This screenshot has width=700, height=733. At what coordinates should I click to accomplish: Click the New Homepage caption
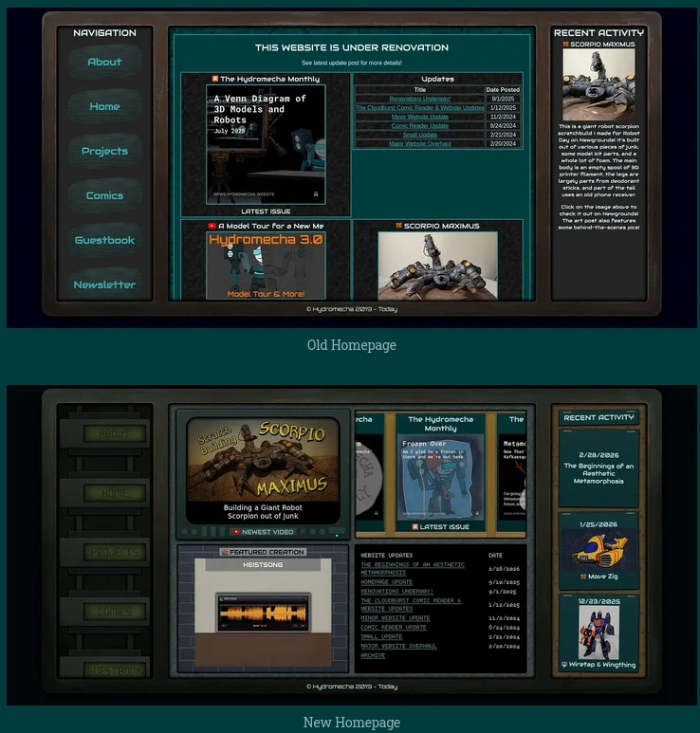[352, 723]
